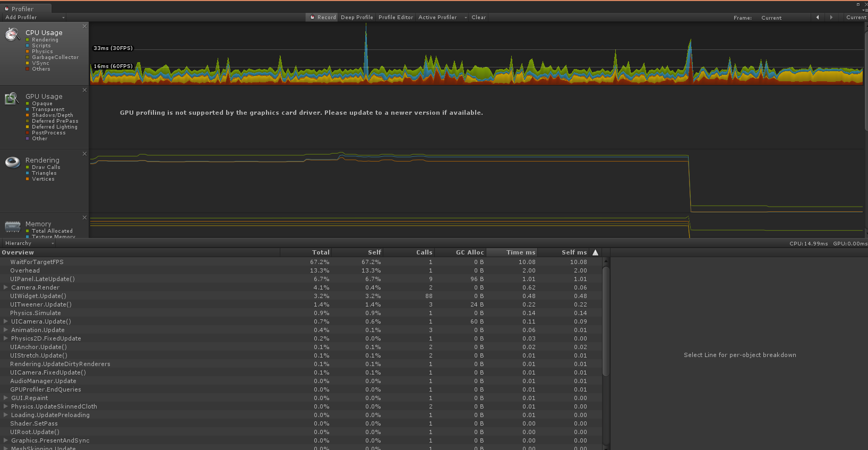The width and height of the screenshot is (868, 450).
Task: Select the "UIWidget.Update()" row
Action: (301, 296)
